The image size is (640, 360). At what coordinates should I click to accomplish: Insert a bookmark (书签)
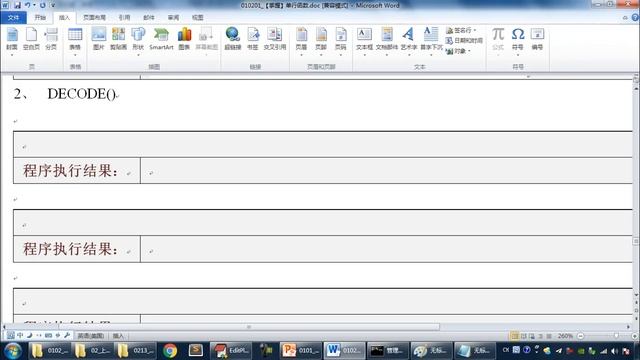coord(253,39)
